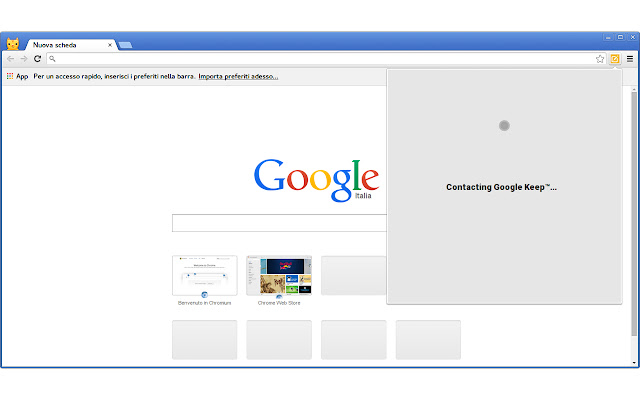Click the Google Keep extension icon
The width and height of the screenshot is (640, 400).
(x=615, y=59)
